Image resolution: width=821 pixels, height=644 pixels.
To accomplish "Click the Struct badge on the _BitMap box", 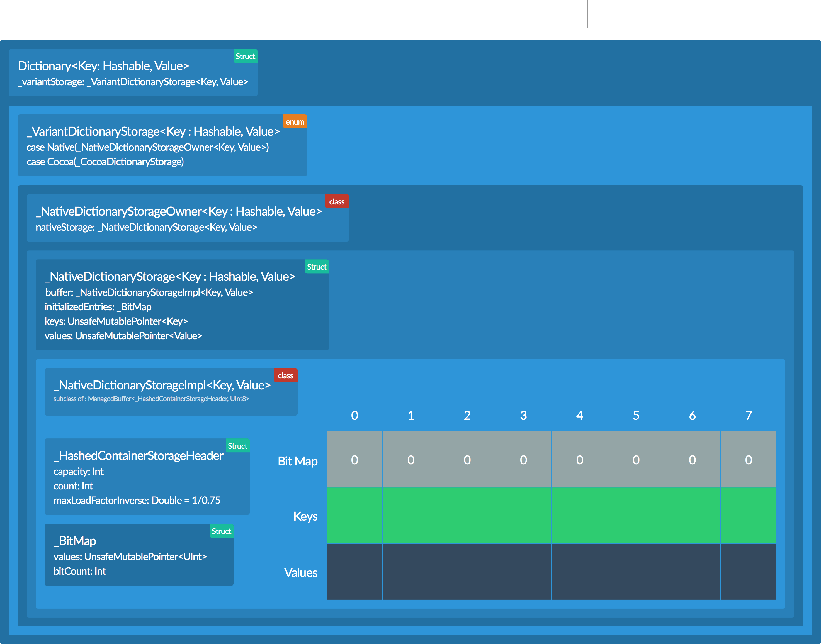I will 221,531.
